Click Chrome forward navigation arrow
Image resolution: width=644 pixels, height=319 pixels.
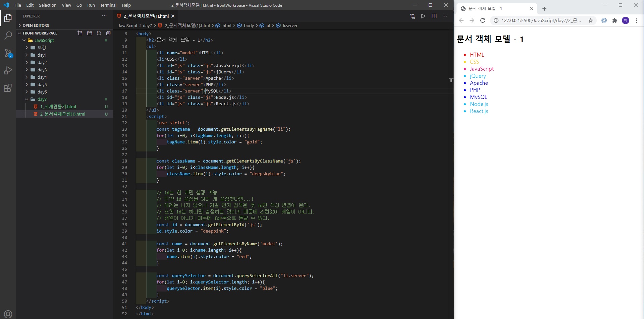tap(472, 20)
